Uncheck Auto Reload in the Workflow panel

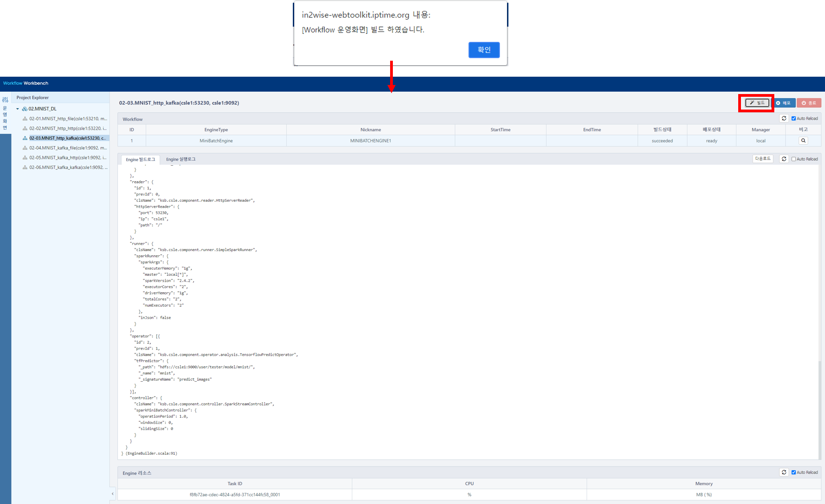click(x=793, y=118)
